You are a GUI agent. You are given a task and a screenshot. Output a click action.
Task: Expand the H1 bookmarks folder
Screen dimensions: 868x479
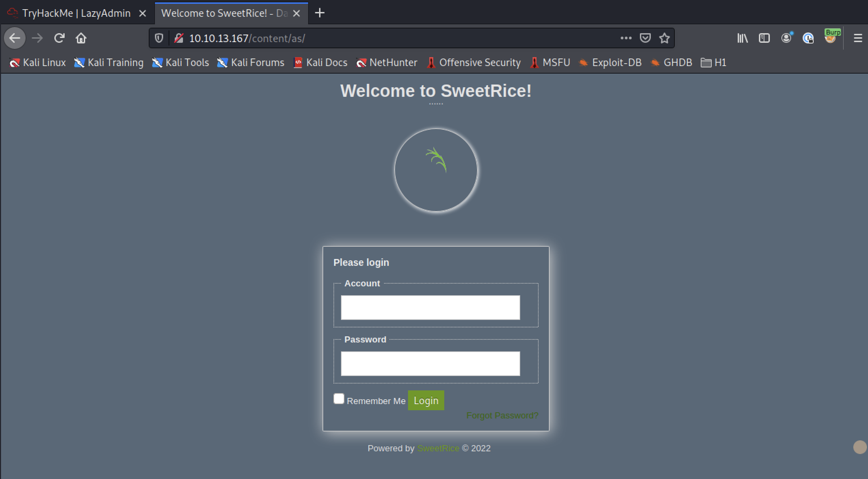coord(713,63)
